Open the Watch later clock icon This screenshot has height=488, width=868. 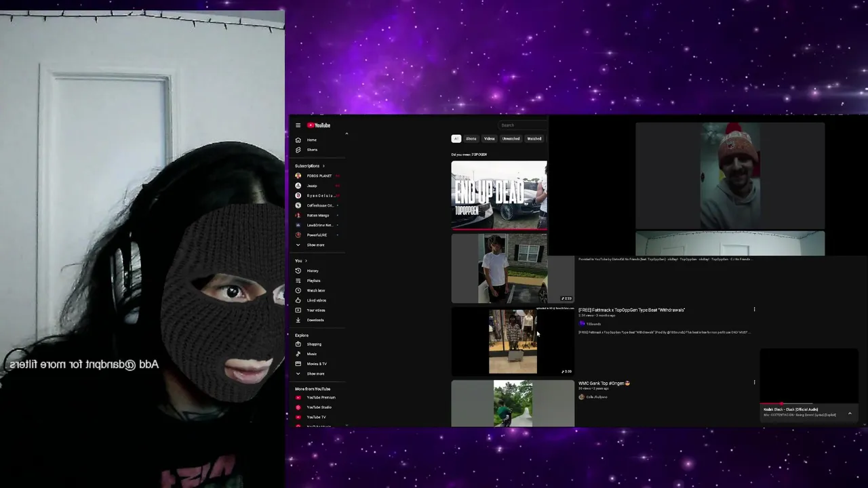click(x=298, y=291)
